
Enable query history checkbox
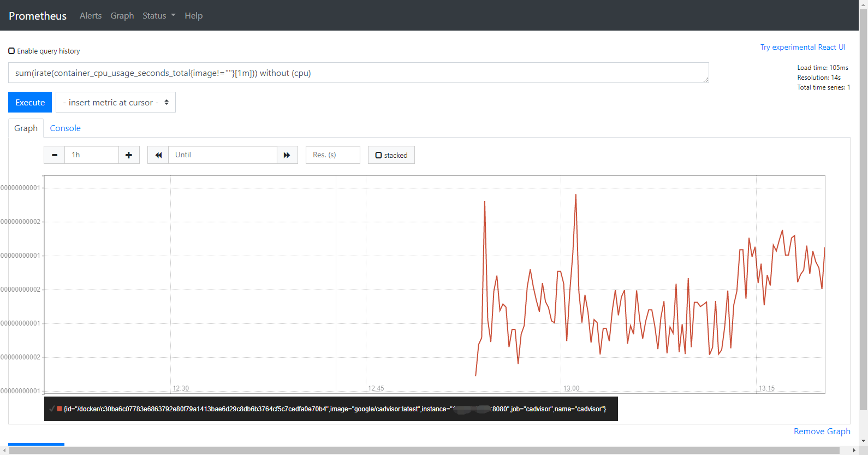[x=11, y=51]
